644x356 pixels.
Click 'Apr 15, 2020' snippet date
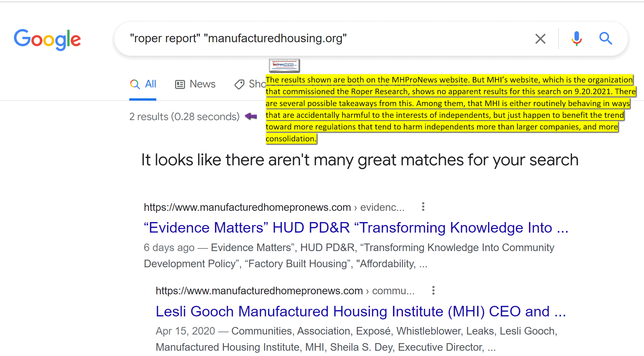[185, 331]
